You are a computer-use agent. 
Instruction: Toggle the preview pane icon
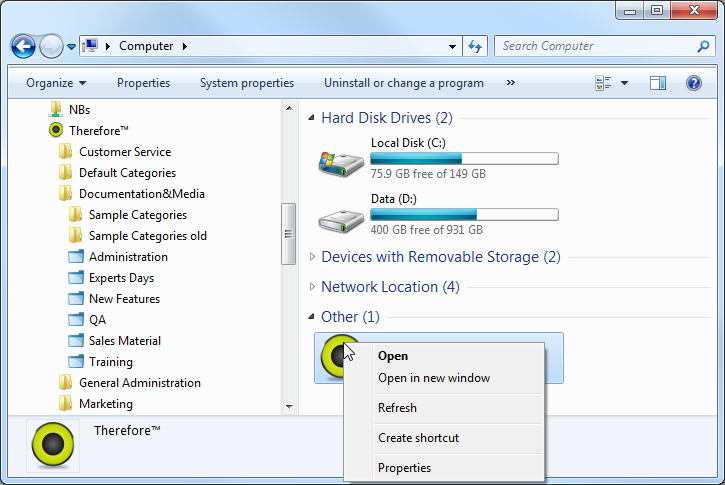(657, 83)
